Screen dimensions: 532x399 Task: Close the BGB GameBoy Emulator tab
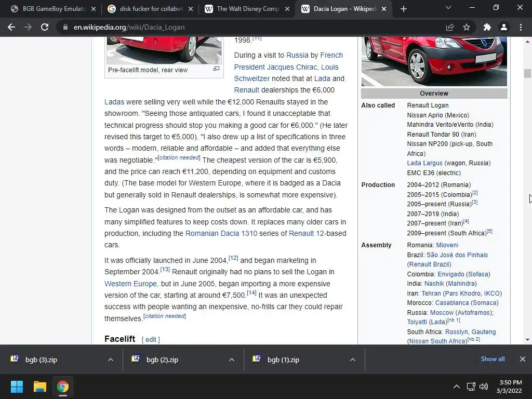click(94, 9)
